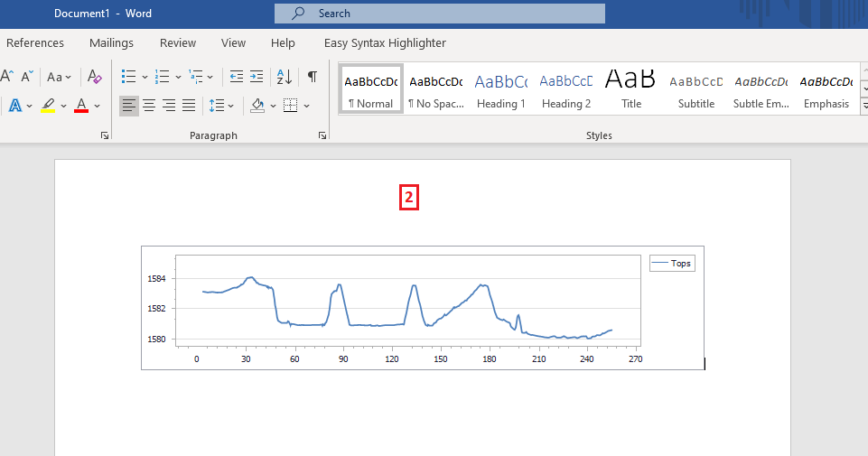Decrease the paragraph indent

tap(236, 77)
